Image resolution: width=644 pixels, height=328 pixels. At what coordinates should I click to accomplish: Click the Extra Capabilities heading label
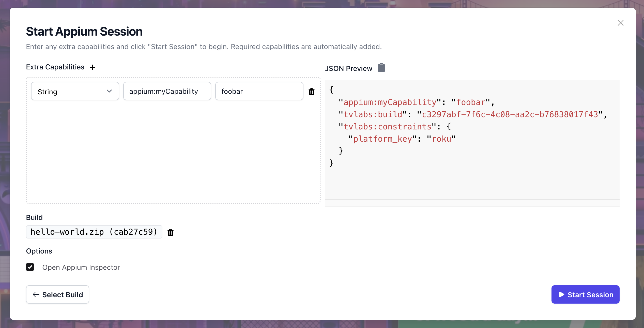(55, 67)
